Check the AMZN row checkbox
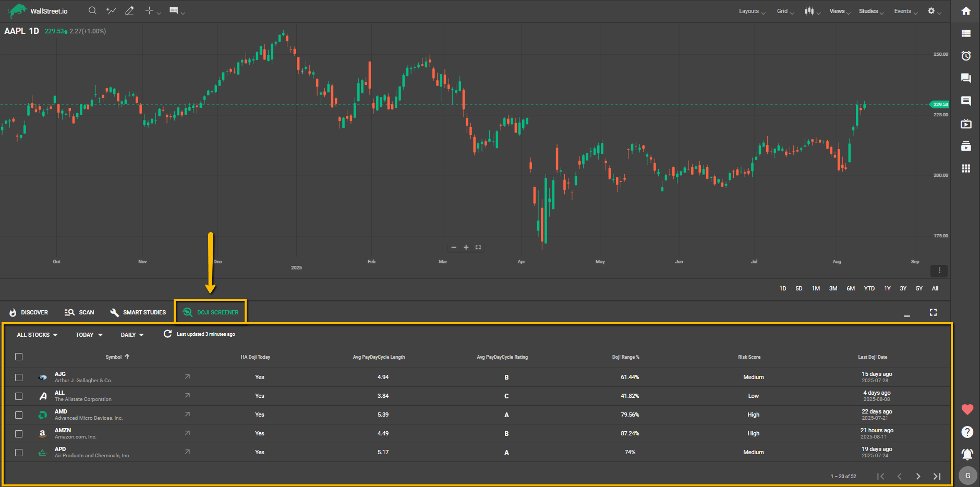The height and width of the screenshot is (487, 980). 19,433
